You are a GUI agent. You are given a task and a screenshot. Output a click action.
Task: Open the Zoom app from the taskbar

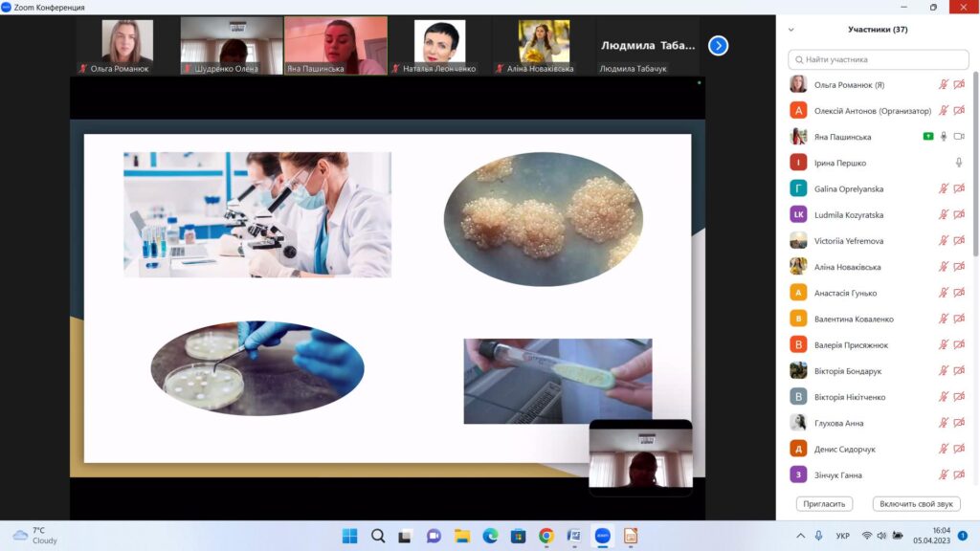[602, 536]
